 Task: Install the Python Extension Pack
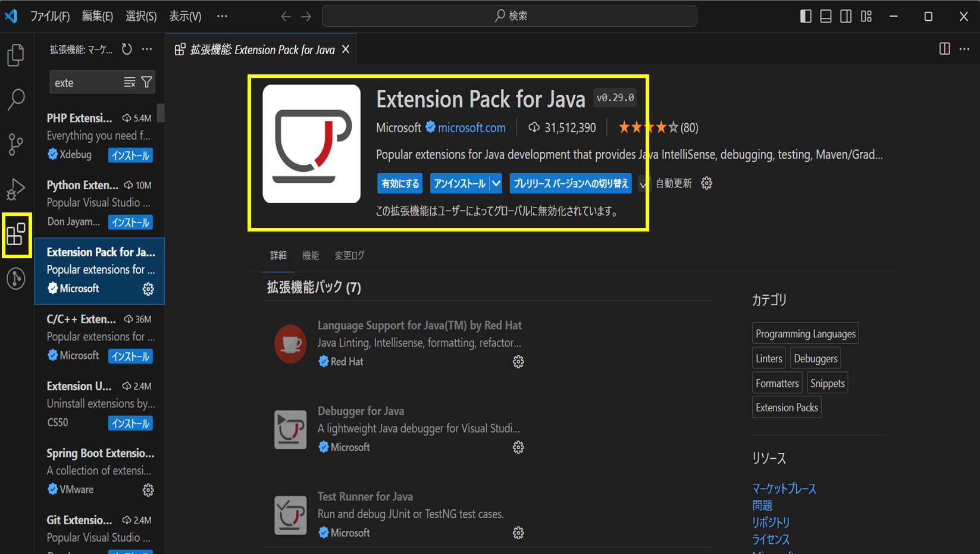(130, 223)
